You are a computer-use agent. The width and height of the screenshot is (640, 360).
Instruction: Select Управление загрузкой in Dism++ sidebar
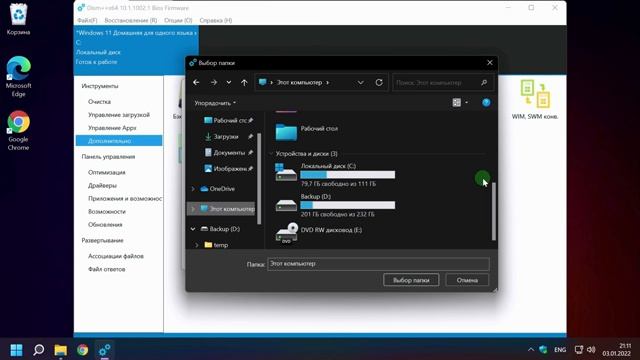tap(119, 115)
